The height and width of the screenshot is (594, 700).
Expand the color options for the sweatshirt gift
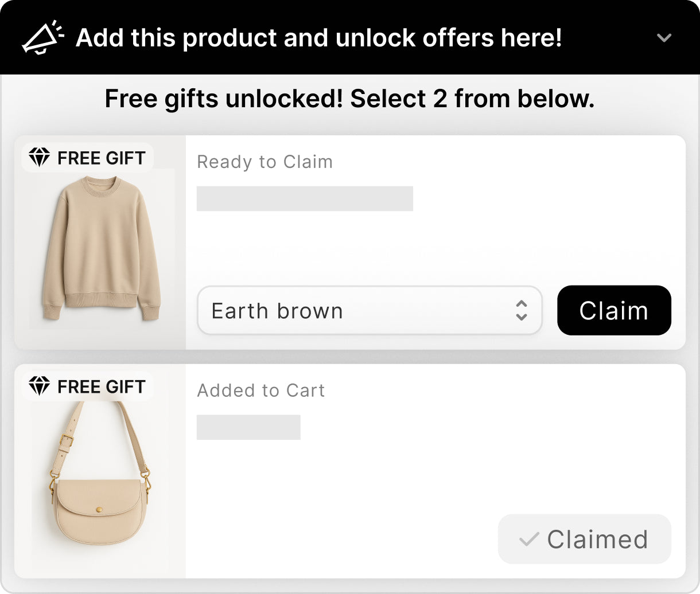(x=369, y=311)
